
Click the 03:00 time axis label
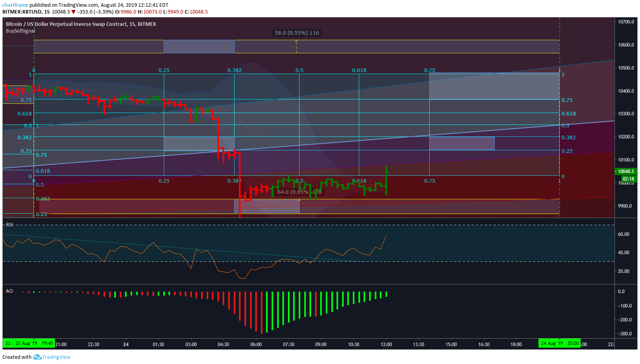tap(191, 345)
